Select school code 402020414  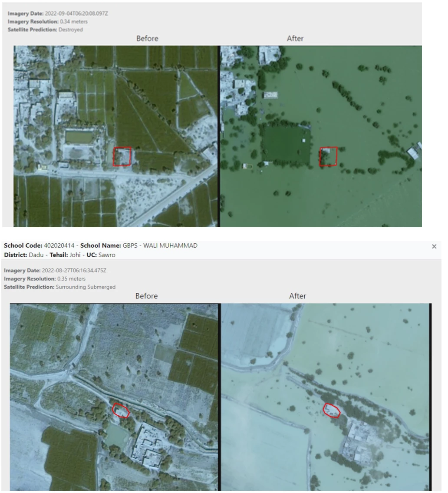tap(59, 245)
